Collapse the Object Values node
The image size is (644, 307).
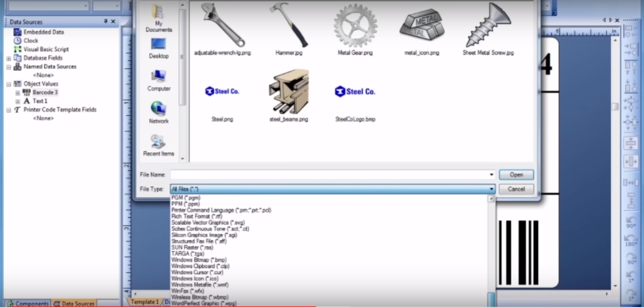tap(9, 84)
